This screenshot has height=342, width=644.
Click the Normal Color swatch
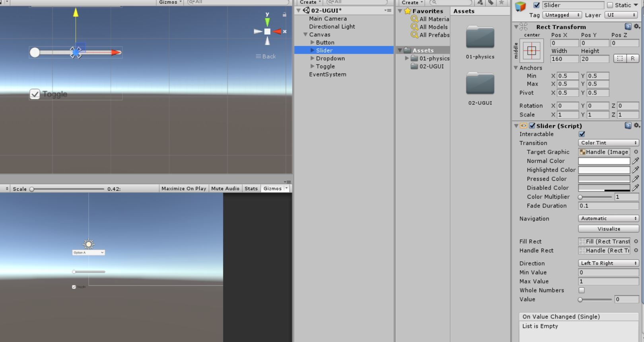(604, 161)
